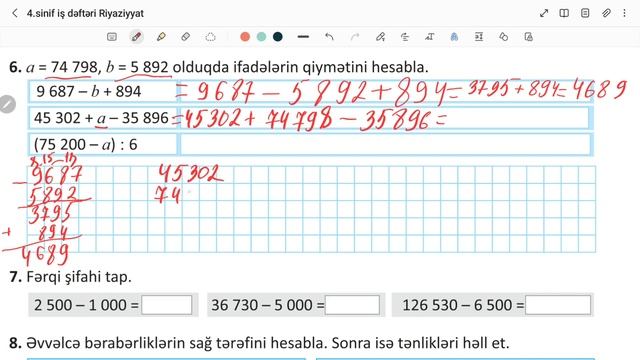Screen dimensions: 640x360
Task: Click the exercise 8 instruction text
Action: point(268,343)
